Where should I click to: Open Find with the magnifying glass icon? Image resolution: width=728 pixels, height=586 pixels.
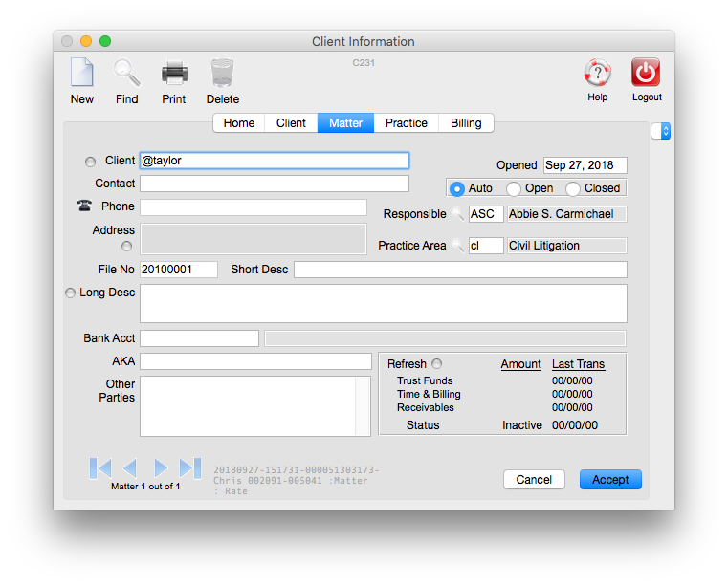click(126, 74)
